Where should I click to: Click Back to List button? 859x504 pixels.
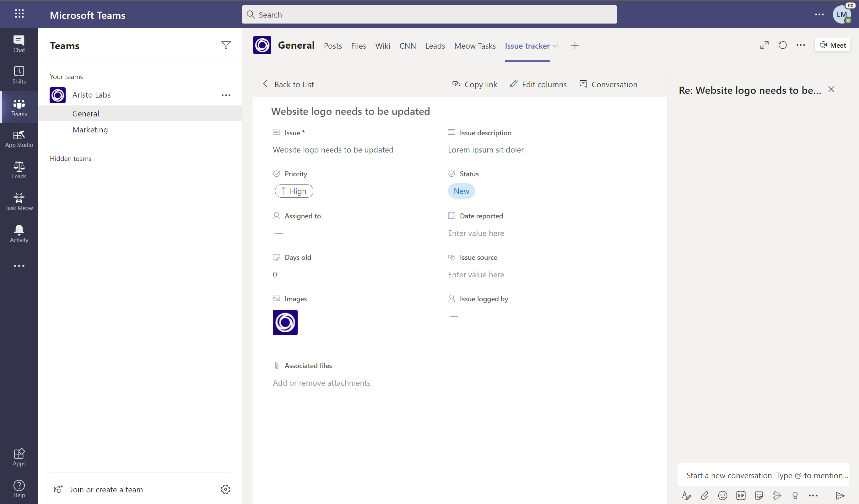click(x=288, y=84)
